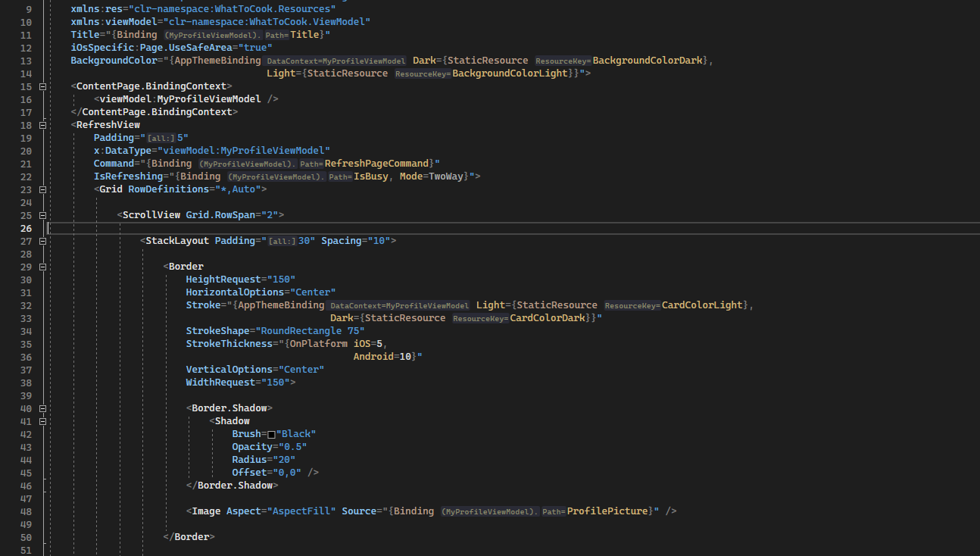Collapse the RefreshView element fold

42,124
